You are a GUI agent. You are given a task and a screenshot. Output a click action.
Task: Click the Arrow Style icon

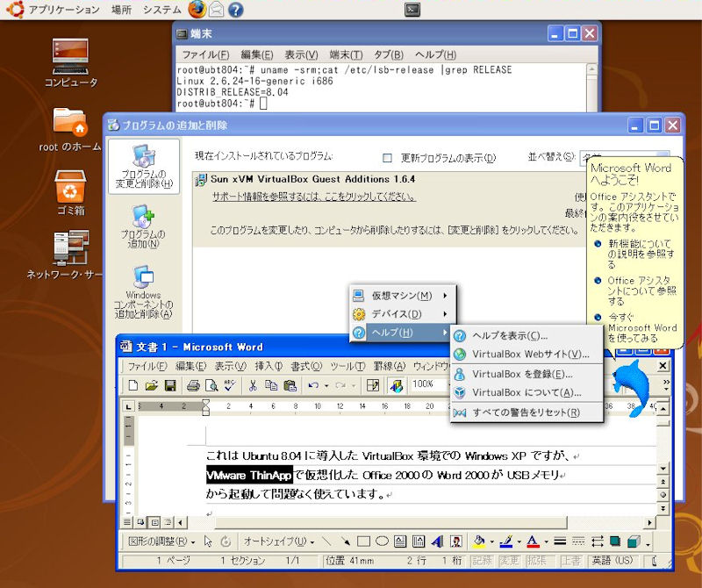tap(598, 541)
